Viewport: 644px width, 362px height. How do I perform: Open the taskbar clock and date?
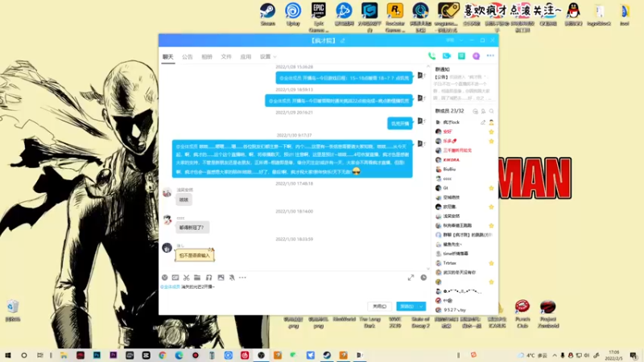614,356
